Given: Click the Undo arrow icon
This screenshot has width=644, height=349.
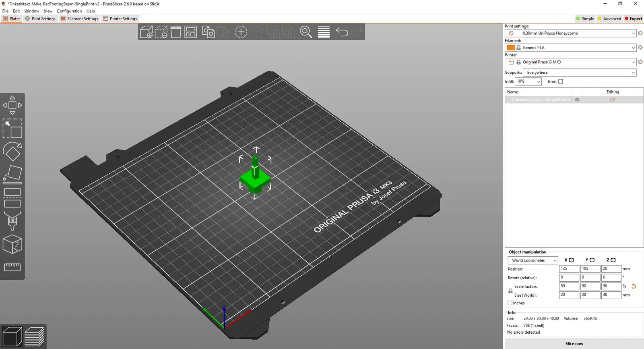Looking at the screenshot, I should coord(342,32).
